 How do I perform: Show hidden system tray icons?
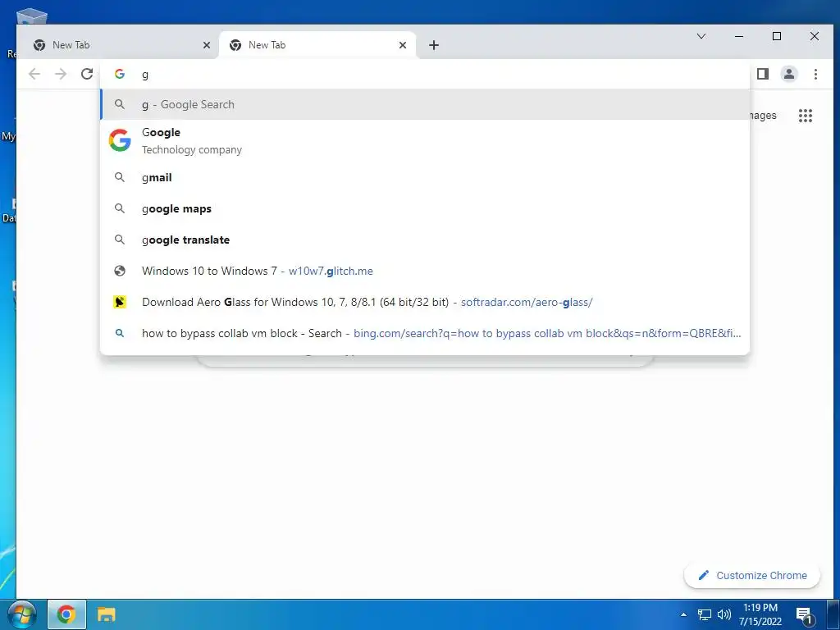tap(683, 614)
